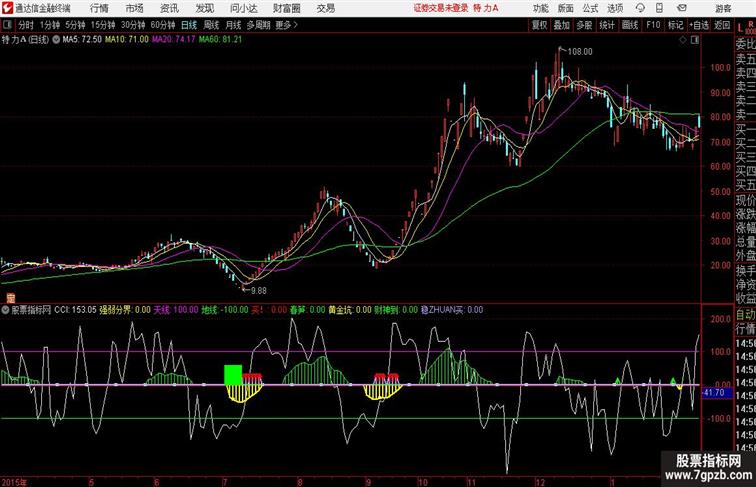756x487 pixels.
Task: Open the 市场 menu
Action: [135, 8]
